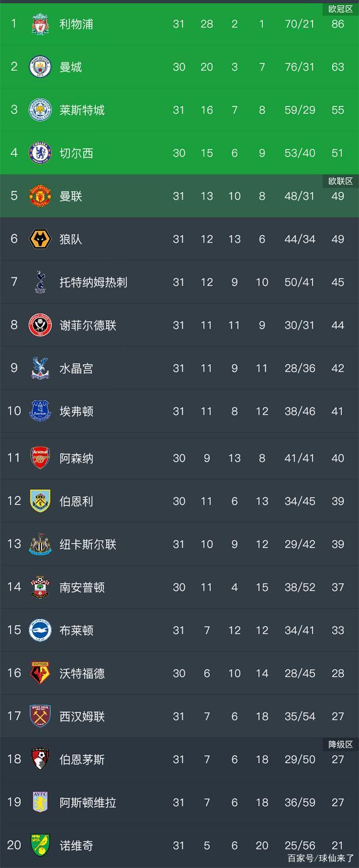Viewport: 359px width, 868px height.
Task: Click the 欧联区 zone label
Action: point(340,181)
